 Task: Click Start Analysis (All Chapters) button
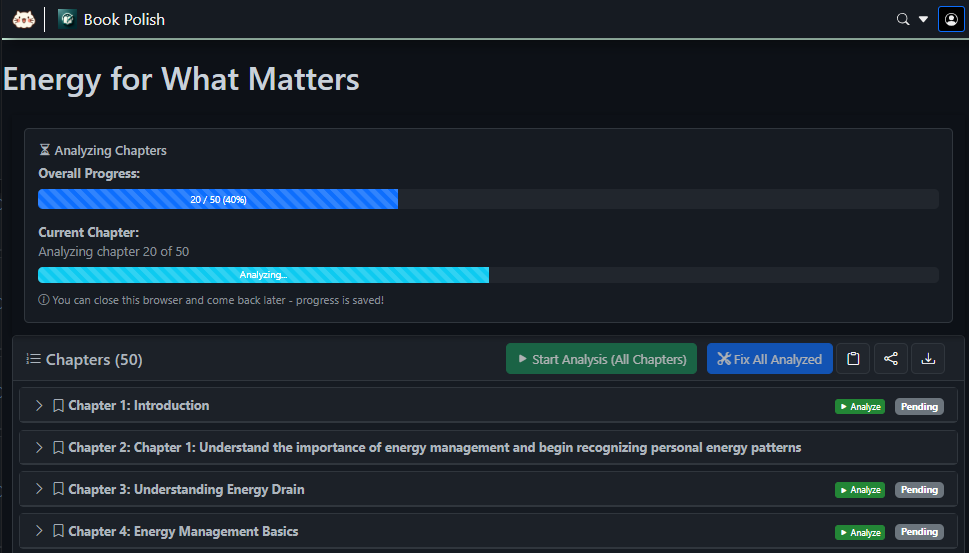[601, 359]
